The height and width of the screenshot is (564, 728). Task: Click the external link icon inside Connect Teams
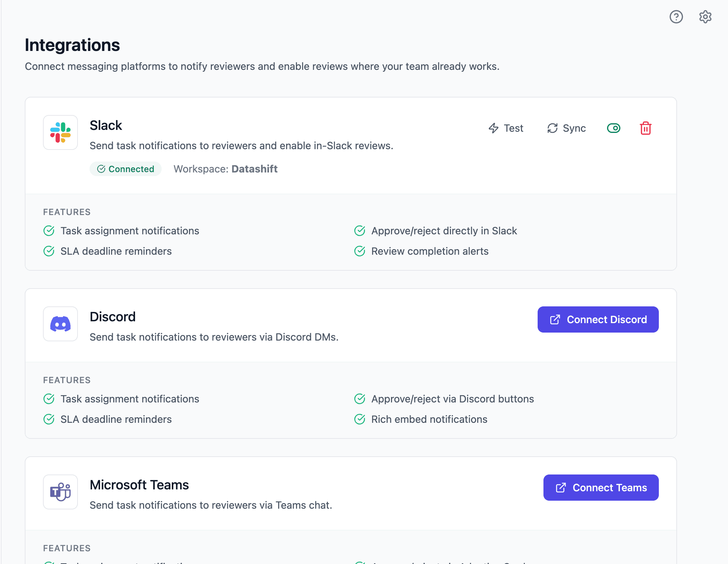560,488
